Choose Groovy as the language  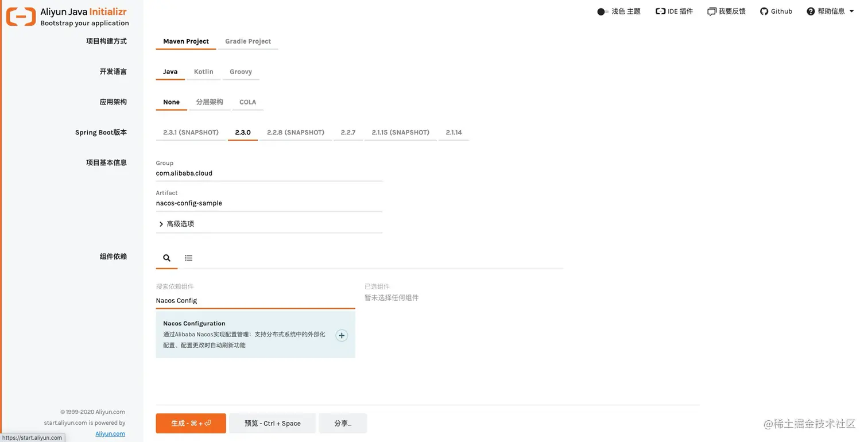click(x=241, y=72)
